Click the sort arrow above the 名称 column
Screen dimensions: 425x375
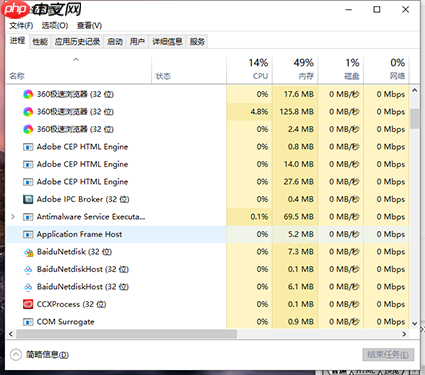pos(76,60)
